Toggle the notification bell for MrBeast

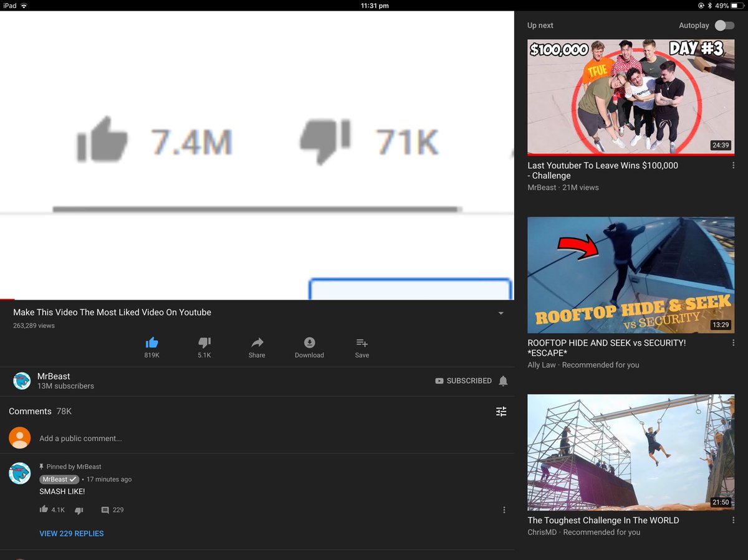coord(503,381)
